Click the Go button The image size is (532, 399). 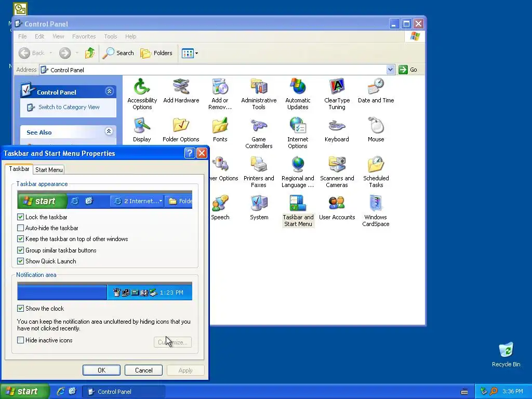click(408, 70)
